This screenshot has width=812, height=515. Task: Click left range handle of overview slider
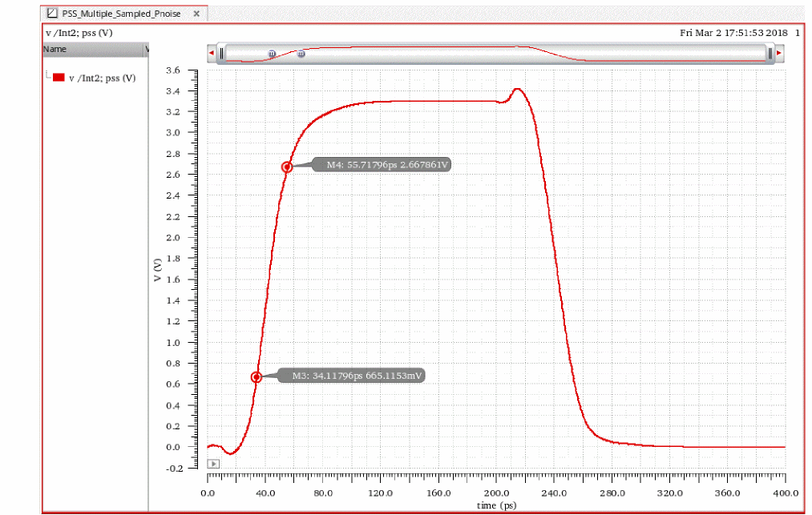point(222,54)
